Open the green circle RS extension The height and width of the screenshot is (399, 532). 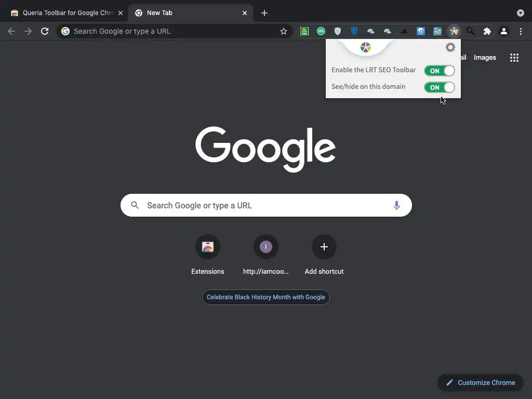pyautogui.click(x=321, y=31)
